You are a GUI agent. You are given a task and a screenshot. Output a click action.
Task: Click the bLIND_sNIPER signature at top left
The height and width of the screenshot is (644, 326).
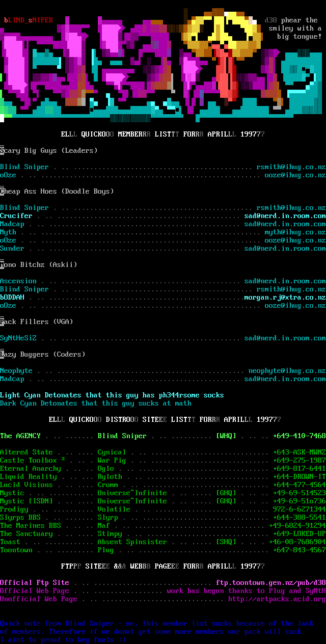pyautogui.click(x=29, y=20)
